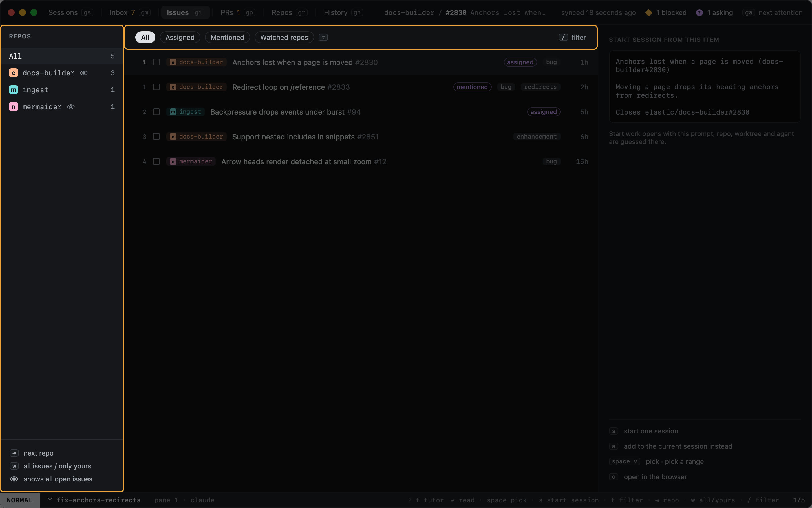
Task: Check the box for Anchors lost when page moved
Action: [x=156, y=62]
